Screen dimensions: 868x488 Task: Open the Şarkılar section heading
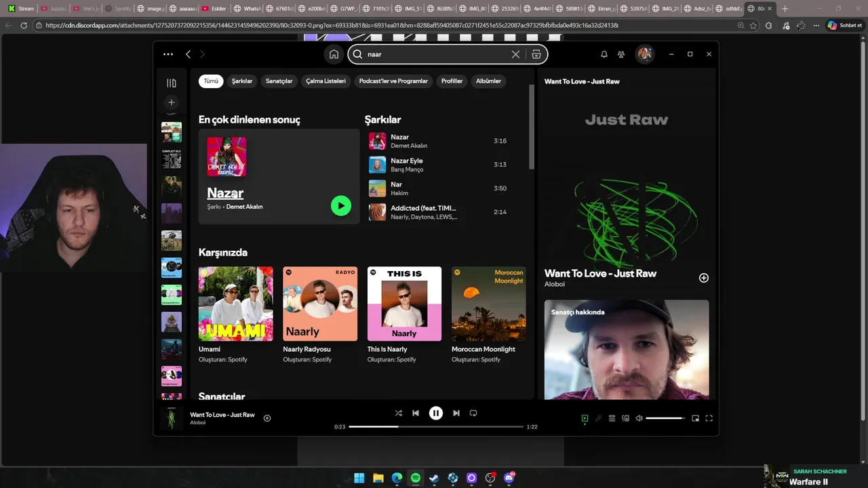(x=382, y=119)
